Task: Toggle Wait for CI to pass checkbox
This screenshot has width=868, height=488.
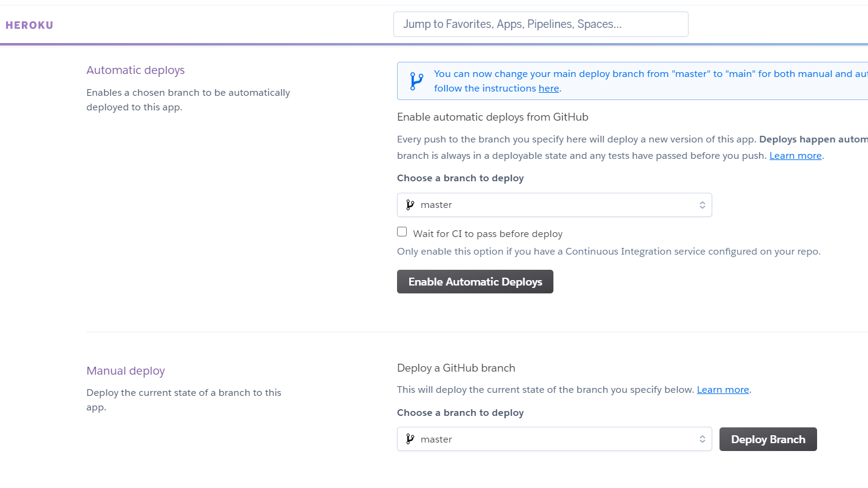Action: 402,232
